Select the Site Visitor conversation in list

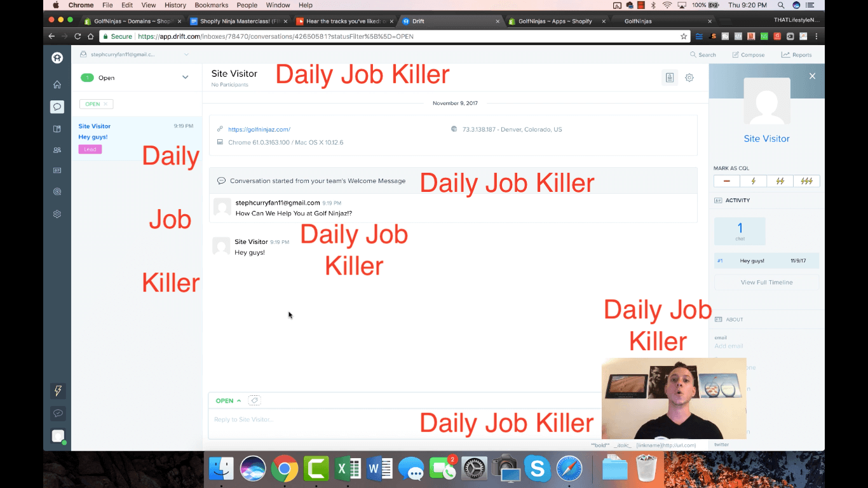coord(137,138)
